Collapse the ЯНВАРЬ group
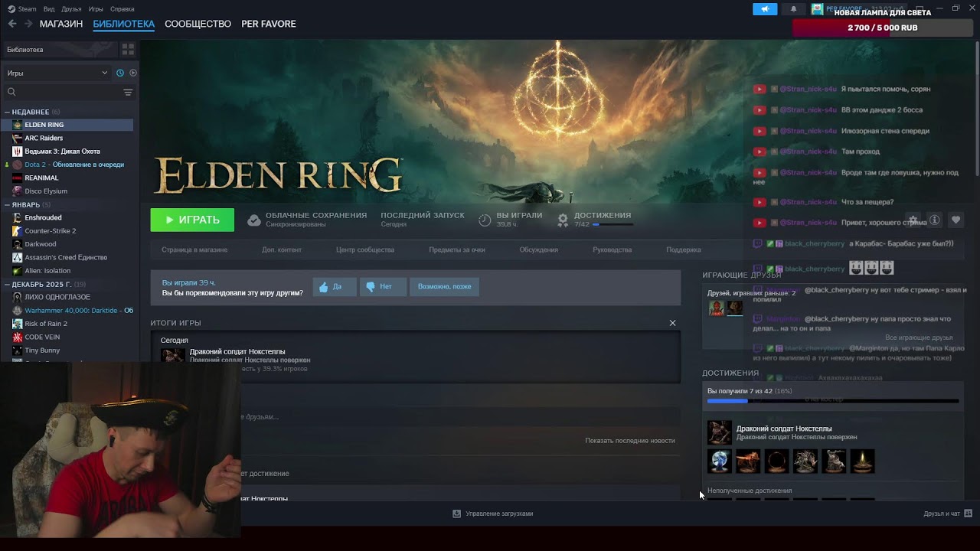This screenshot has height=551, width=980. [x=8, y=205]
